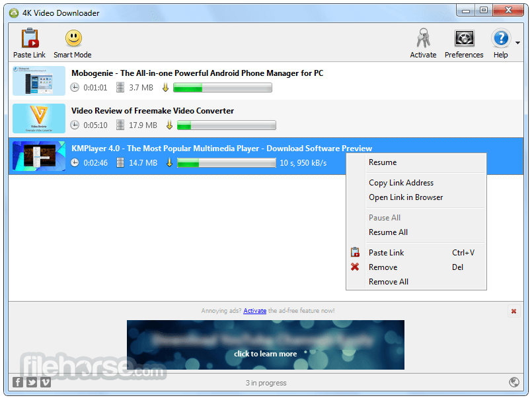Close the ad banner with red X
The image size is (532, 400).
click(513, 311)
